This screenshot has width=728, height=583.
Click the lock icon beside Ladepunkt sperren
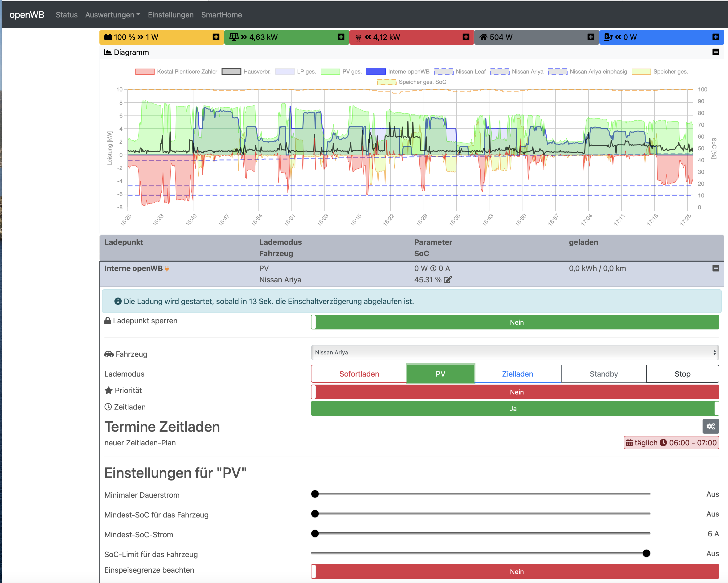(108, 320)
